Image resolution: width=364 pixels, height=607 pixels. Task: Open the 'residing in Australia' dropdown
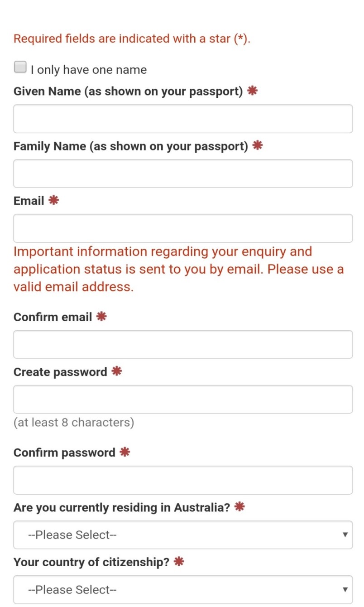(183, 535)
